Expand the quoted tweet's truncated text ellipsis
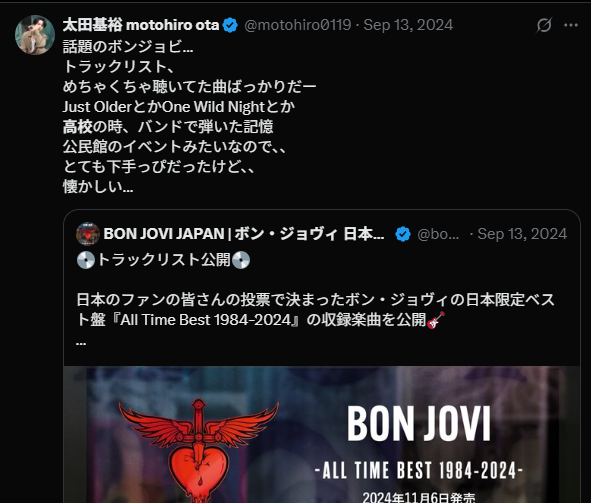Screen dimensions: 591x503 tap(81, 342)
